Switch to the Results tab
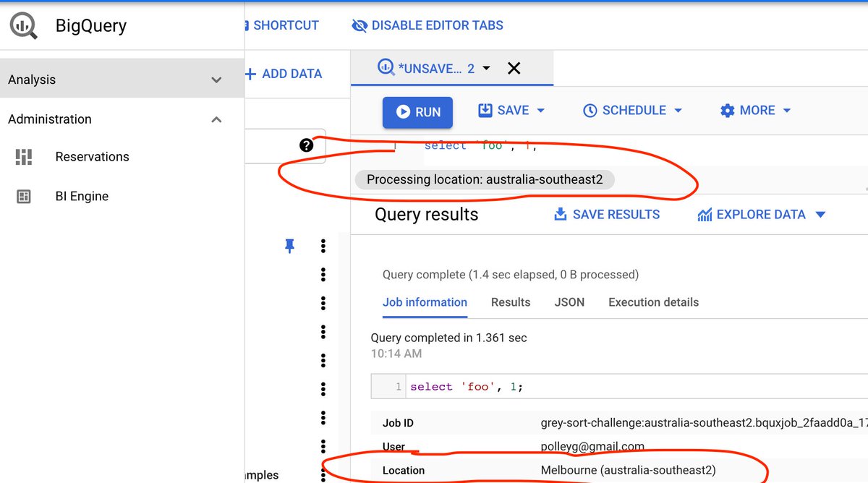 point(511,302)
